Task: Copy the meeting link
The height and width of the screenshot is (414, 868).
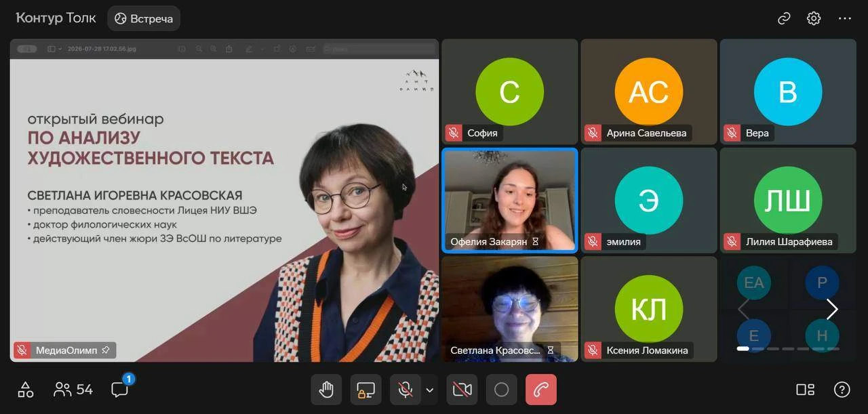Action: [784, 18]
